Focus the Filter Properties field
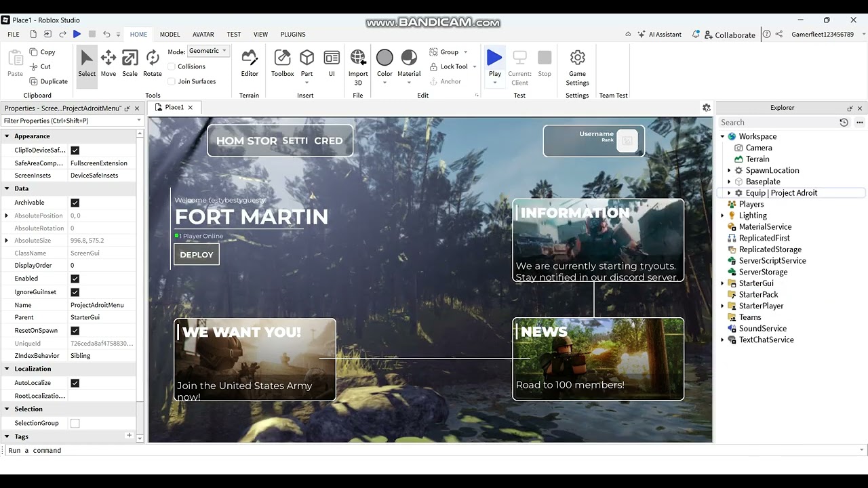Viewport: 868px width, 488px height. point(72,121)
